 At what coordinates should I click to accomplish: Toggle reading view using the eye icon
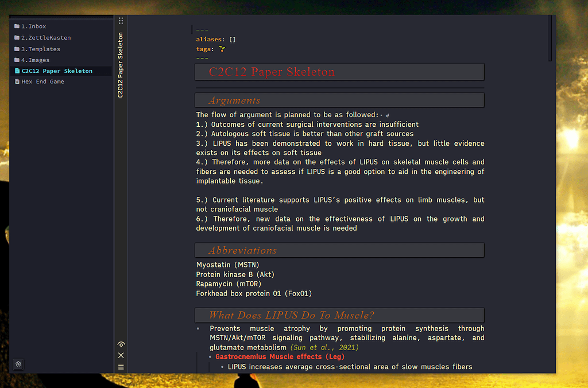tap(121, 344)
